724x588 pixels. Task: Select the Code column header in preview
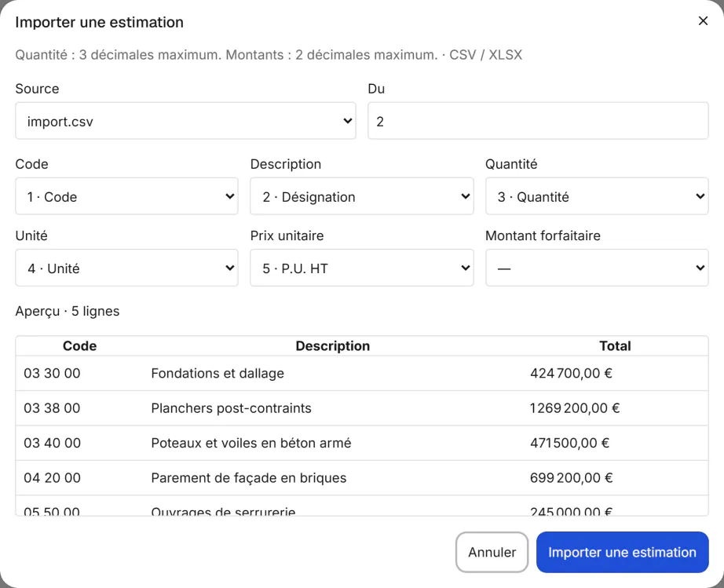79,346
